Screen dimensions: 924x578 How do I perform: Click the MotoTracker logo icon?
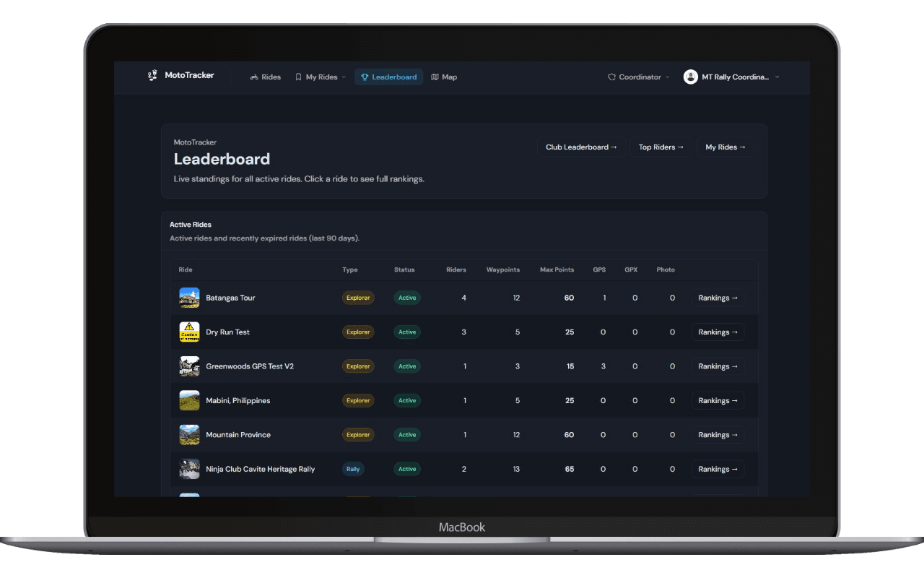pos(151,75)
